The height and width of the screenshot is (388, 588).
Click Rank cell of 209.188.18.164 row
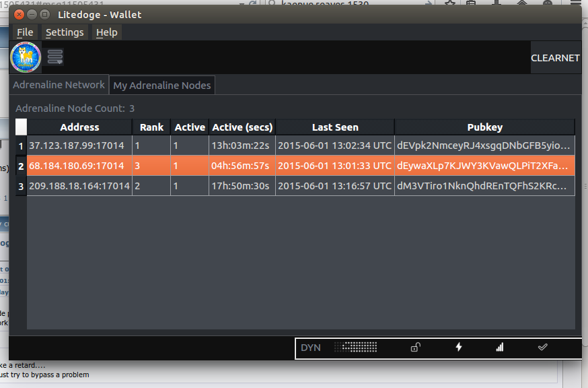point(151,187)
